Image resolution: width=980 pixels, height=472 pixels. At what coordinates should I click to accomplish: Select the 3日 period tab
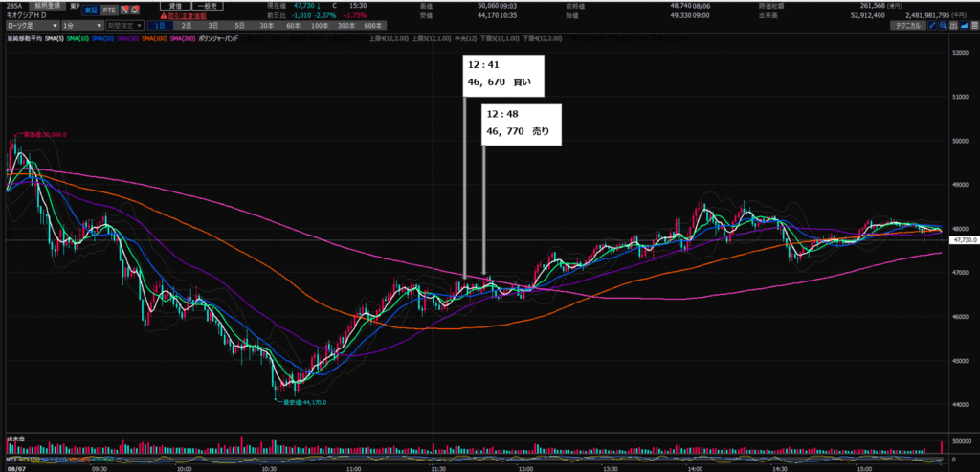coord(213,26)
